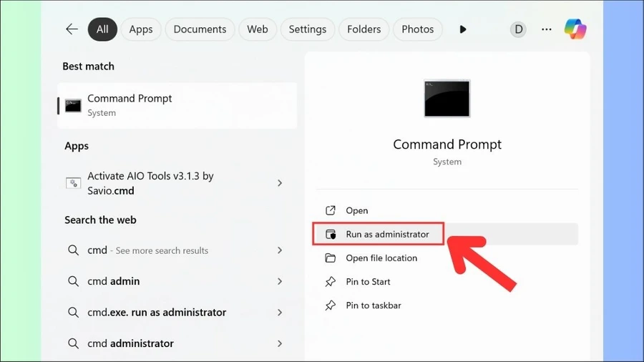Expand the cmd See more search results chevron

click(x=280, y=250)
